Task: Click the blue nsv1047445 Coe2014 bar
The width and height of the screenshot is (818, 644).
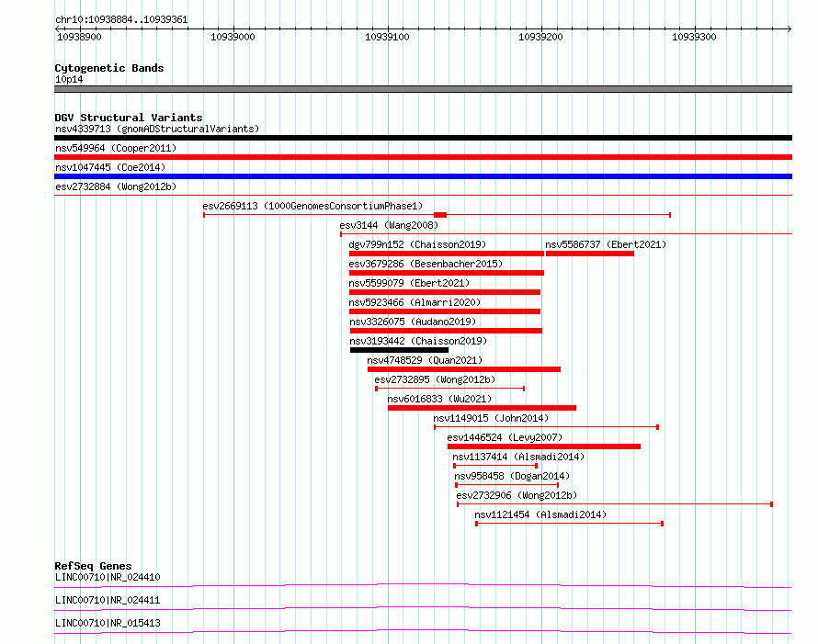Action: click(423, 176)
